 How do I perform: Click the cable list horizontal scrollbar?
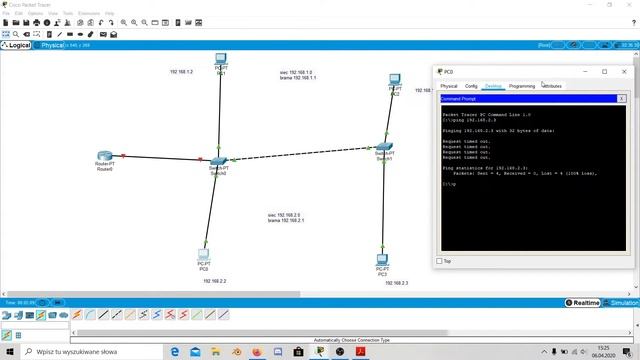pos(262,333)
